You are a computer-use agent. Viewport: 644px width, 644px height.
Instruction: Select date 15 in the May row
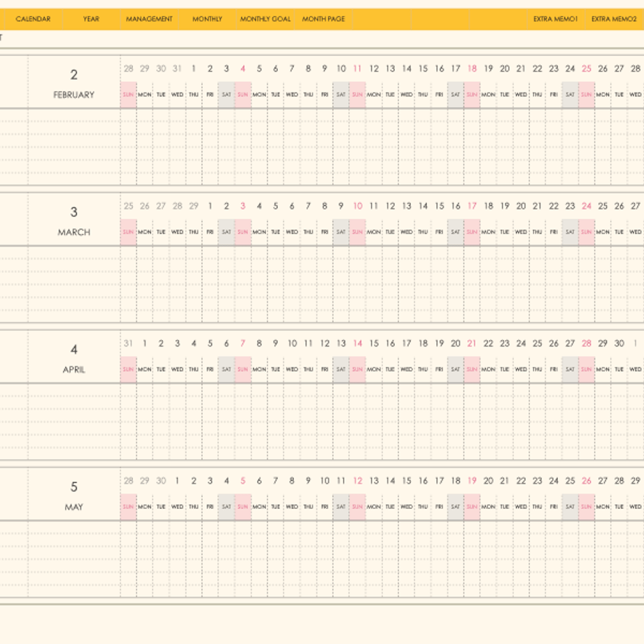[407, 481]
